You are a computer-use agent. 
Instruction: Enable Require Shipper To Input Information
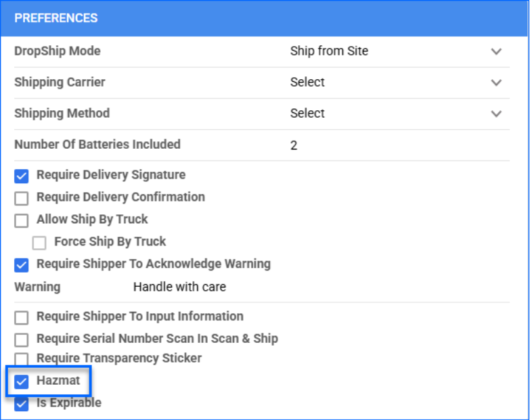point(22,317)
